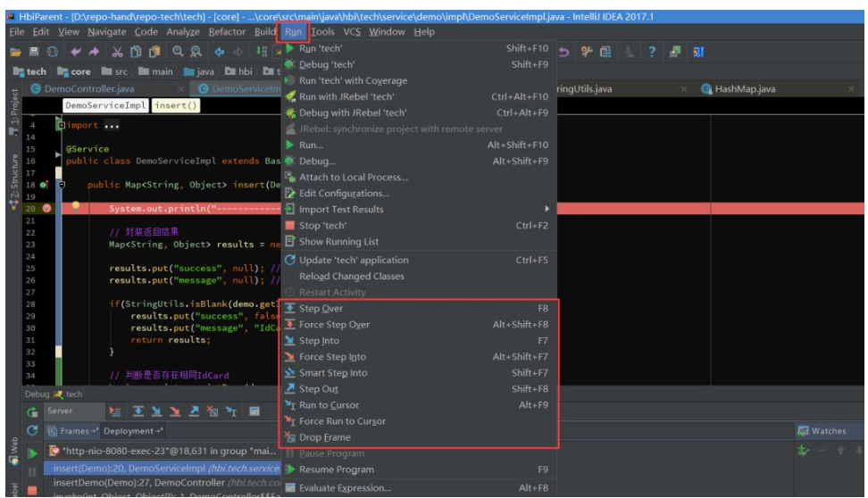Select Evaluate Expression menu item
Viewport: 868px width, 498px height.
click(419, 488)
